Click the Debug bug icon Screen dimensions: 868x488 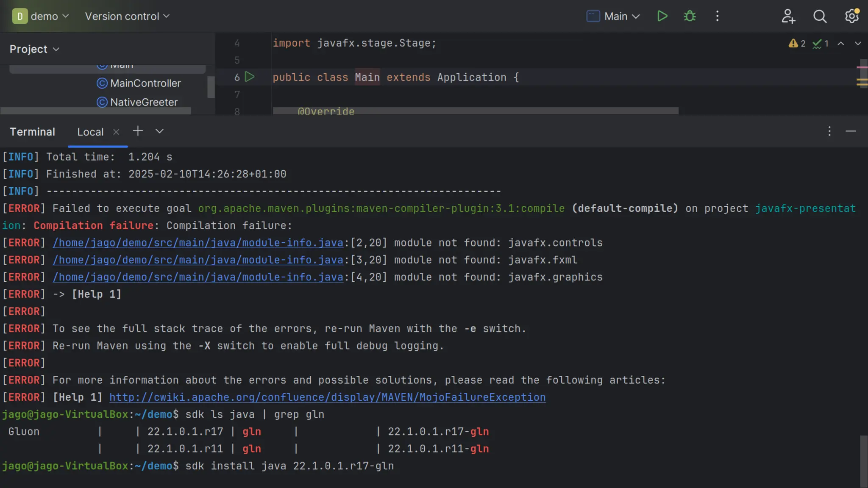tap(690, 16)
